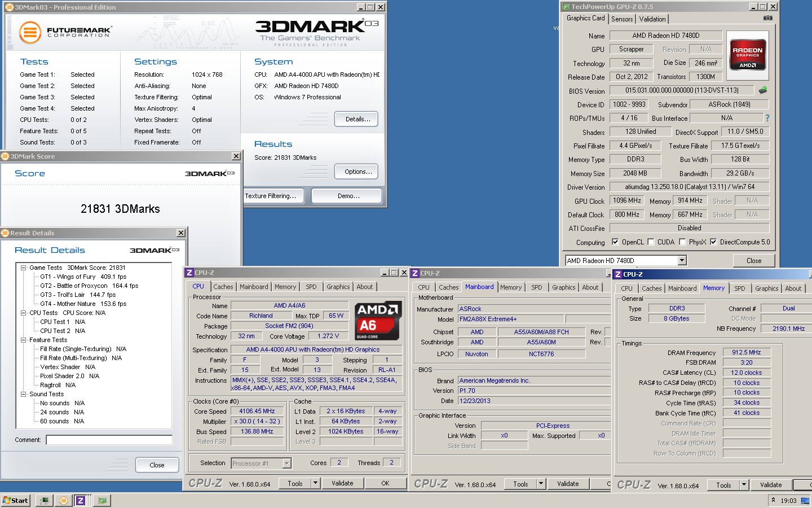Image resolution: width=812 pixels, height=508 pixels.
Task: Select GT1 - Wings of Fury result row
Action: click(83, 277)
